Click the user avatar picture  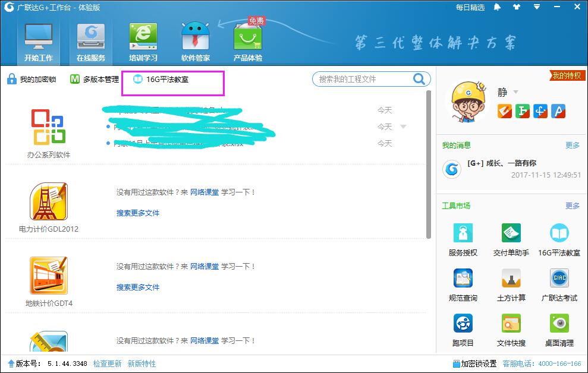click(x=468, y=102)
